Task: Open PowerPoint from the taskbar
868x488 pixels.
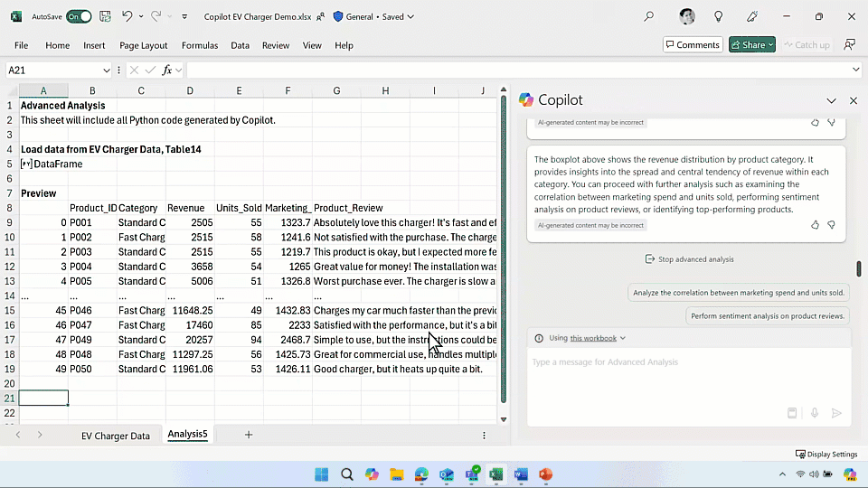Action: tap(545, 474)
